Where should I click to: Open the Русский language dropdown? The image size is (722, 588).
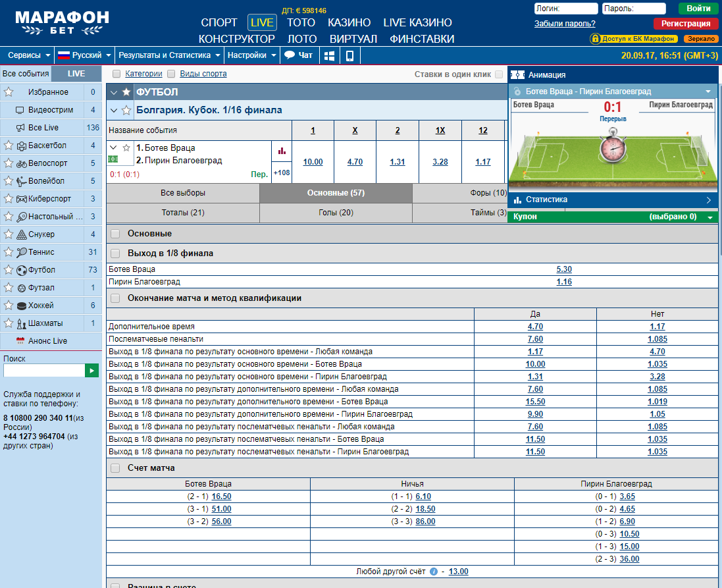(x=85, y=55)
